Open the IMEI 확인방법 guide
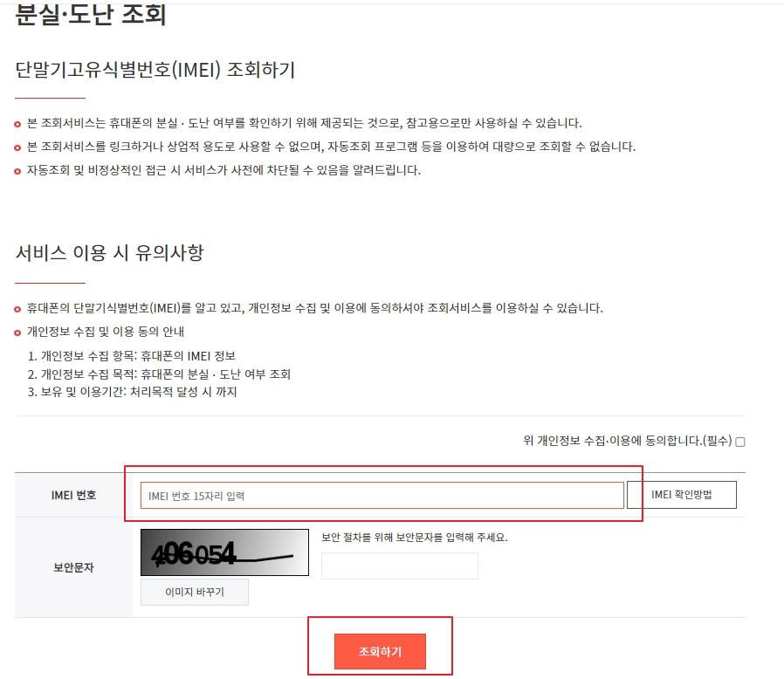Viewport: 784px width, 679px height. [x=682, y=495]
